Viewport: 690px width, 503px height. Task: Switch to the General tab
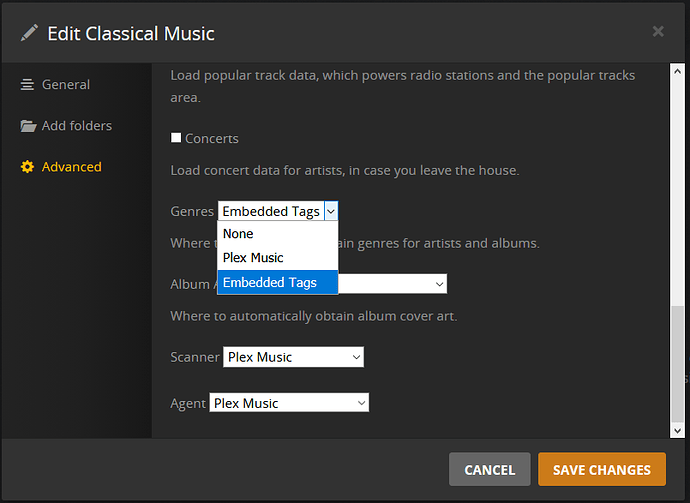click(66, 85)
